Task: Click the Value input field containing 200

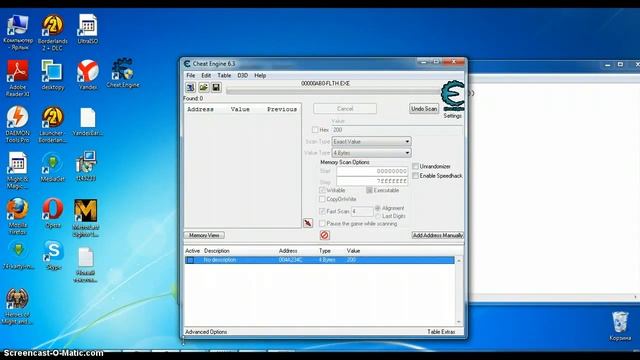Action: pyautogui.click(x=397, y=130)
